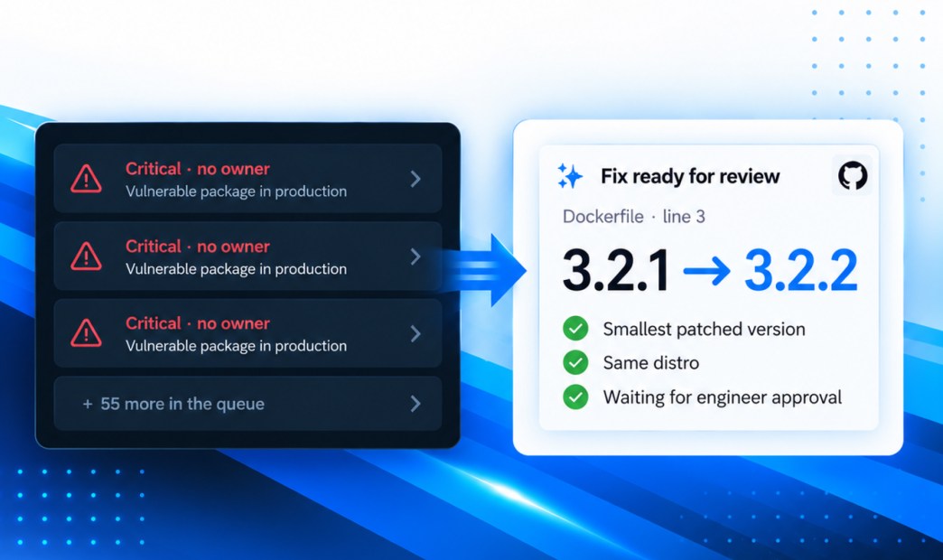The image size is (943, 560).
Task: Click the Smallest patched version text
Action: 704,329
